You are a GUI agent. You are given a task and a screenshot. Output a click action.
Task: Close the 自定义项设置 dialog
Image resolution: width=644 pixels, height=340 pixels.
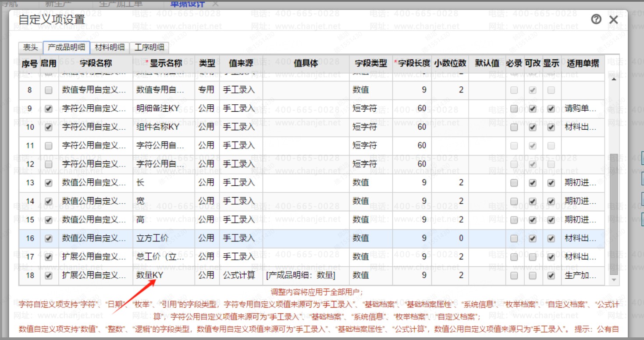[613, 20]
